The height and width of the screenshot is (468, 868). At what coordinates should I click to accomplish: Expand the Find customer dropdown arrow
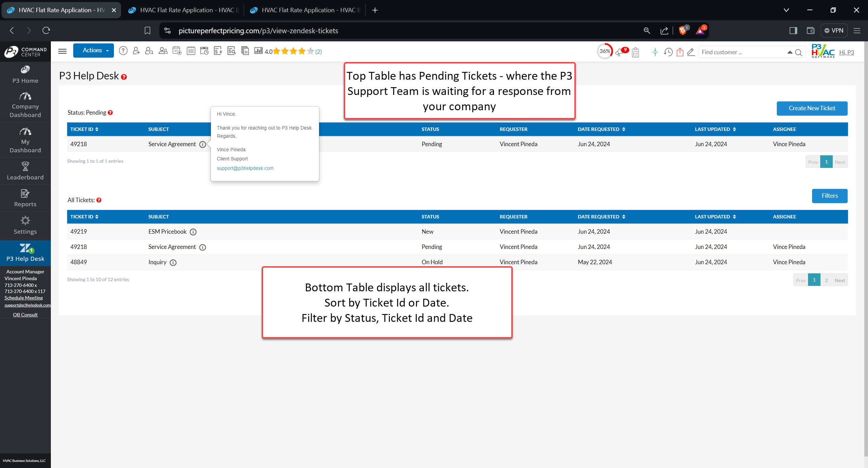[790, 52]
